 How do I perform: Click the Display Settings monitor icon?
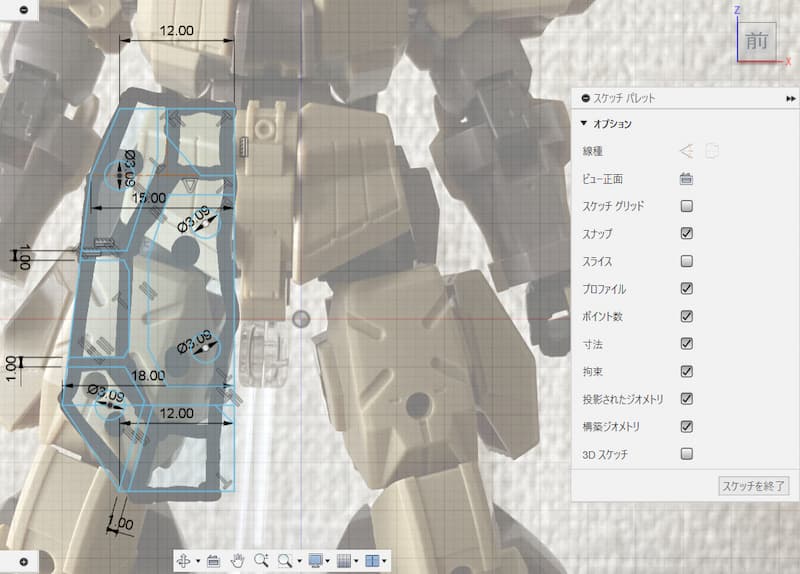click(x=315, y=561)
